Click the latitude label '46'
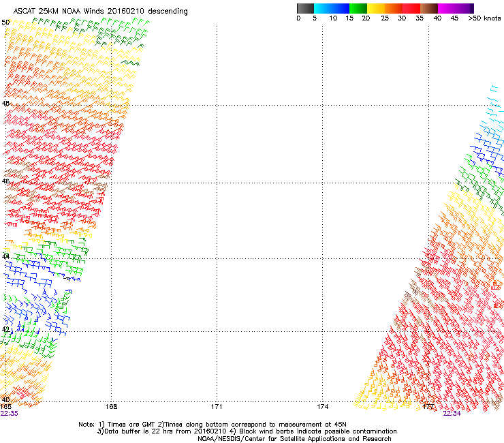Viewport: 504px width, 443px height. point(5,181)
